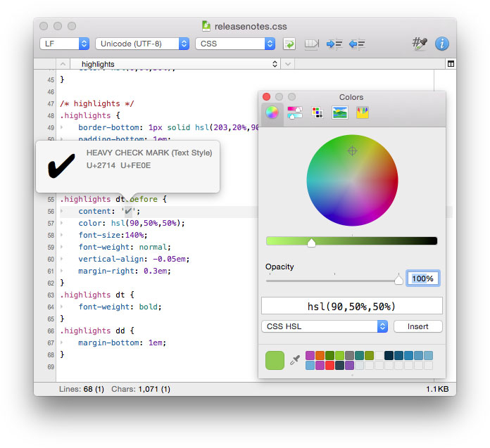Click the 'Chars: 1,071 (1)' status entry
Viewport: 490px width, 448px height.
tap(141, 389)
